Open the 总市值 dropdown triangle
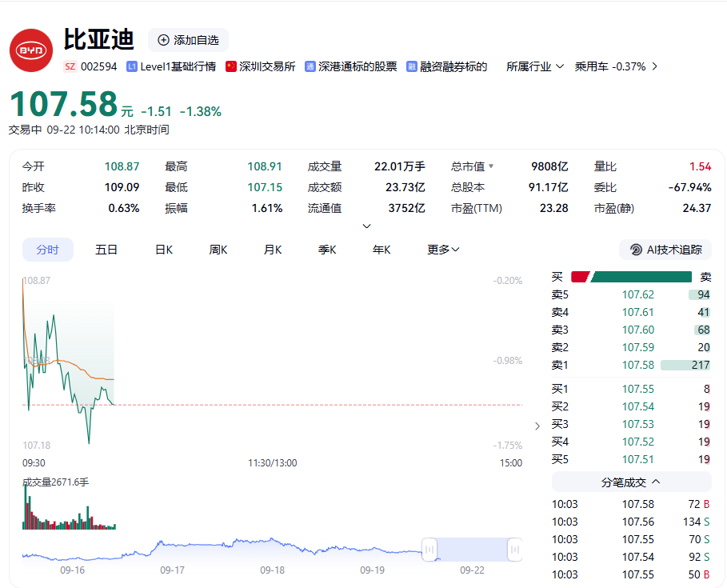 tap(491, 166)
